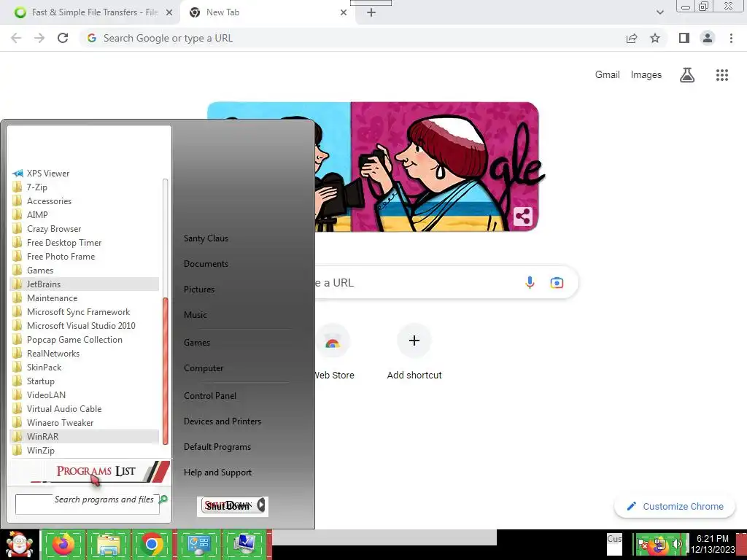Open the Free Desktop Timer folder
The height and width of the screenshot is (560, 747).
click(85, 242)
